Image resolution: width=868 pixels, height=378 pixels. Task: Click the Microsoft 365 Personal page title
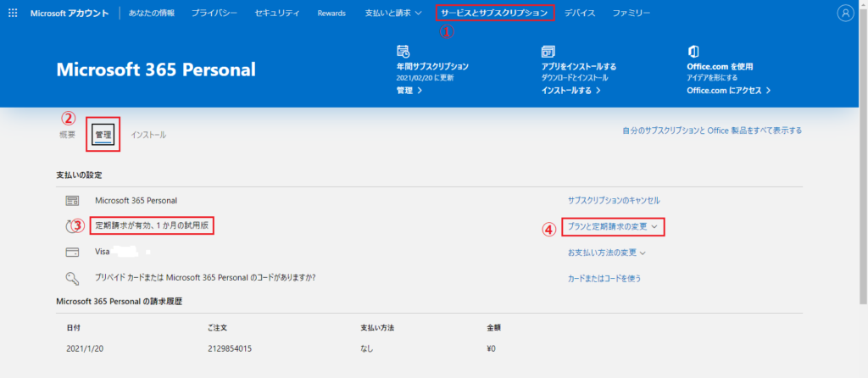[156, 69]
